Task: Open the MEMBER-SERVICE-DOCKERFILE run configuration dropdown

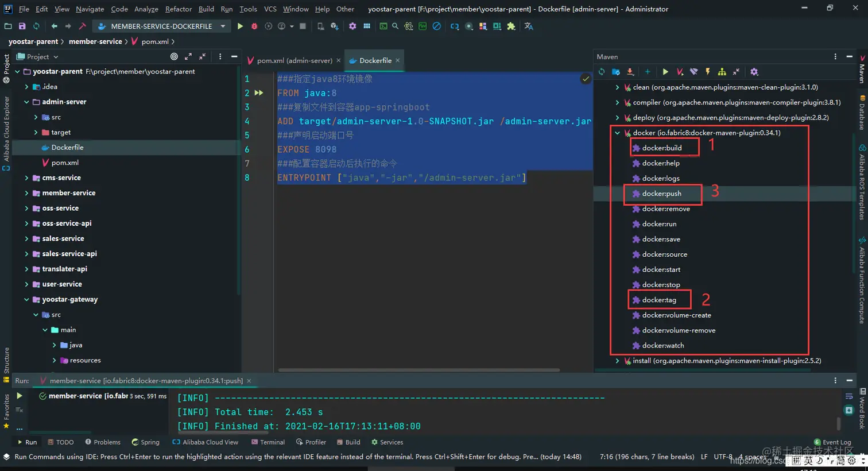Action: 223,26
